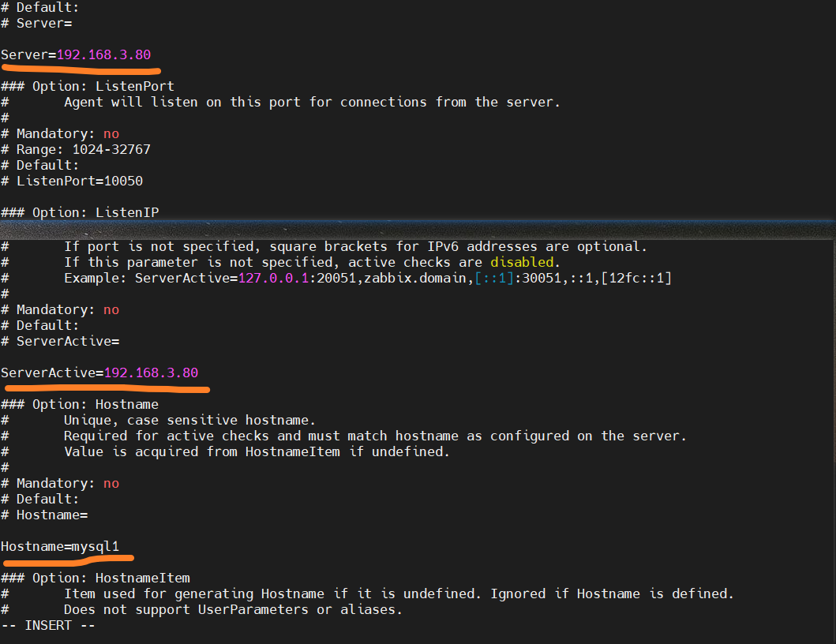The image size is (836, 644).
Task: Click the "Agent will listen on this port" comment
Action: tap(312, 102)
